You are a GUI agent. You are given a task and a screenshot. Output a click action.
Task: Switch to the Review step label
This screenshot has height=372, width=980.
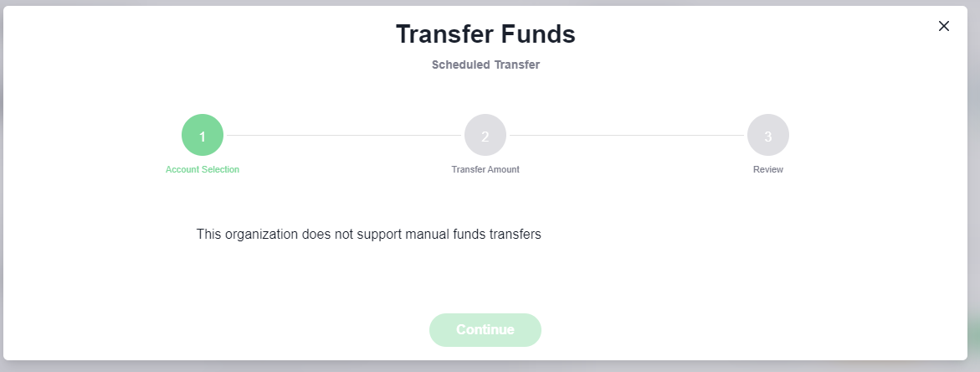pyautogui.click(x=768, y=169)
